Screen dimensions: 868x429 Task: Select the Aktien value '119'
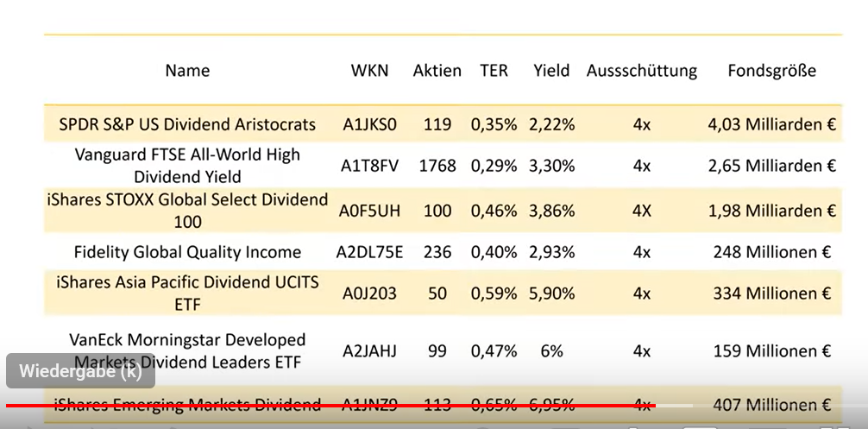click(437, 124)
